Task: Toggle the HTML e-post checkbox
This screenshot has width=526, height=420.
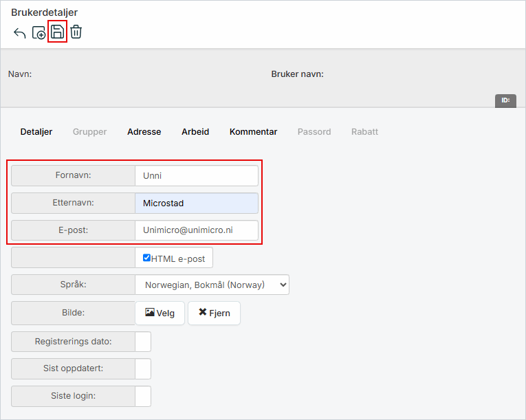Action: point(146,258)
